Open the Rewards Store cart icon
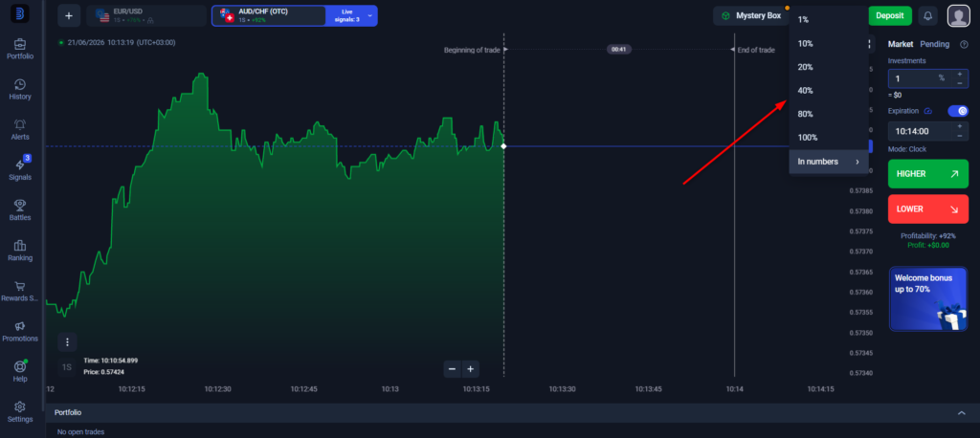 20,286
